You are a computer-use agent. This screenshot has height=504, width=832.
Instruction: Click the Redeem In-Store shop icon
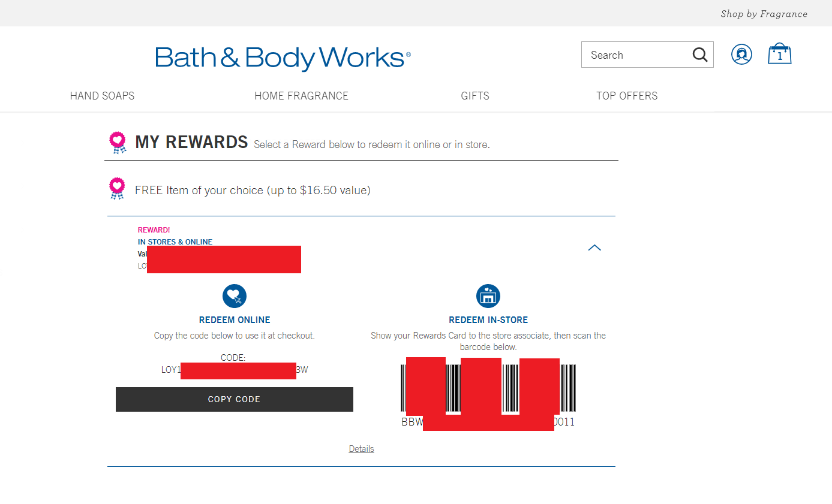[488, 296]
